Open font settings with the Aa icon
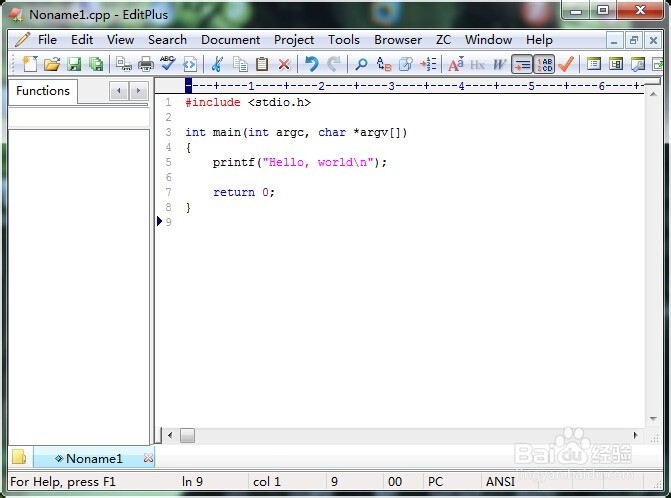The width and height of the screenshot is (671, 498). [456, 64]
